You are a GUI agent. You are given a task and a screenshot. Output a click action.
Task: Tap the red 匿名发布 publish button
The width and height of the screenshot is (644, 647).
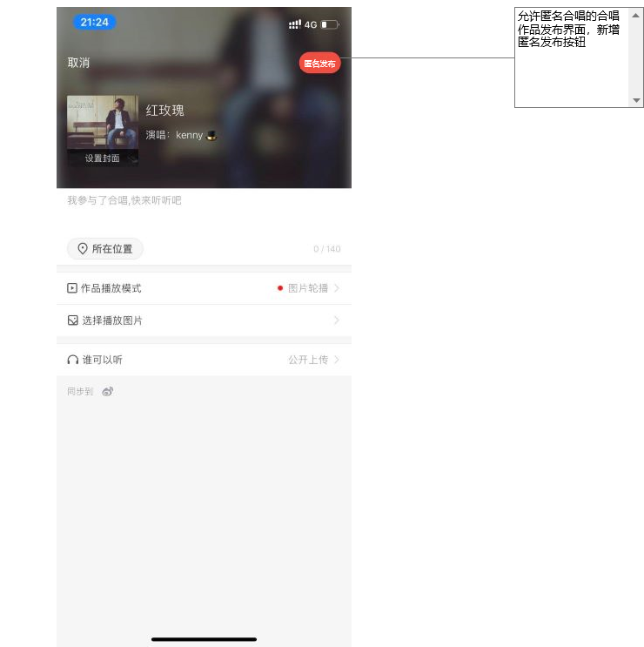pyautogui.click(x=320, y=63)
